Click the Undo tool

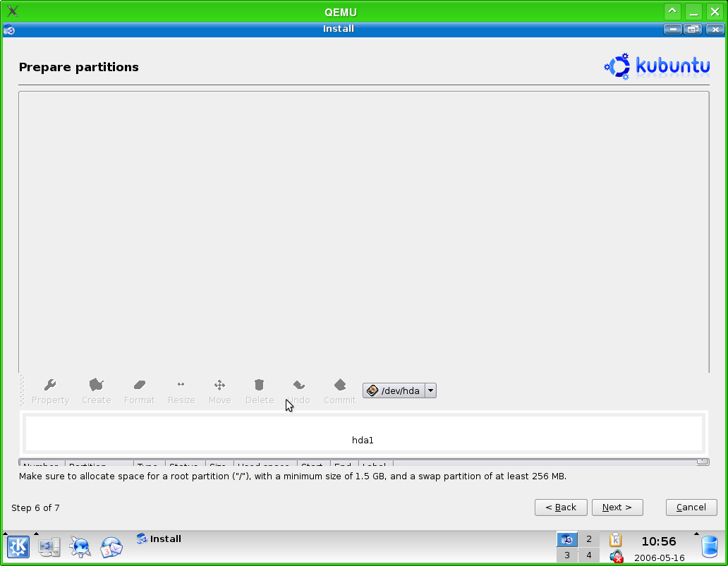300,390
